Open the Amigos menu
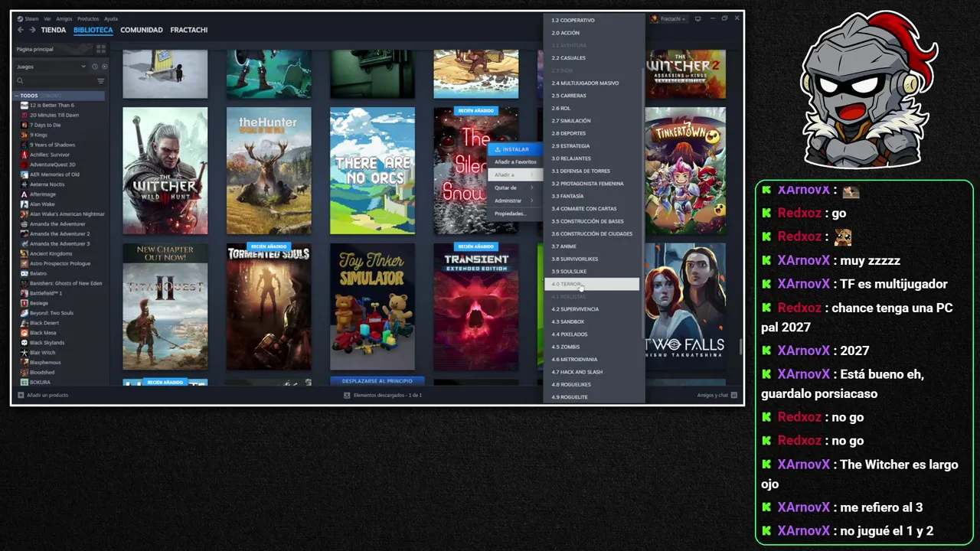The image size is (980, 551). (x=64, y=18)
